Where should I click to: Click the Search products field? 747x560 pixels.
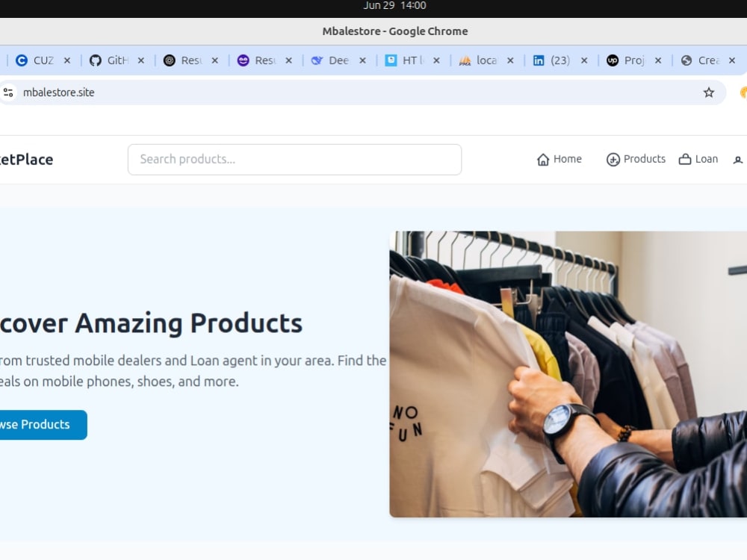click(x=294, y=160)
